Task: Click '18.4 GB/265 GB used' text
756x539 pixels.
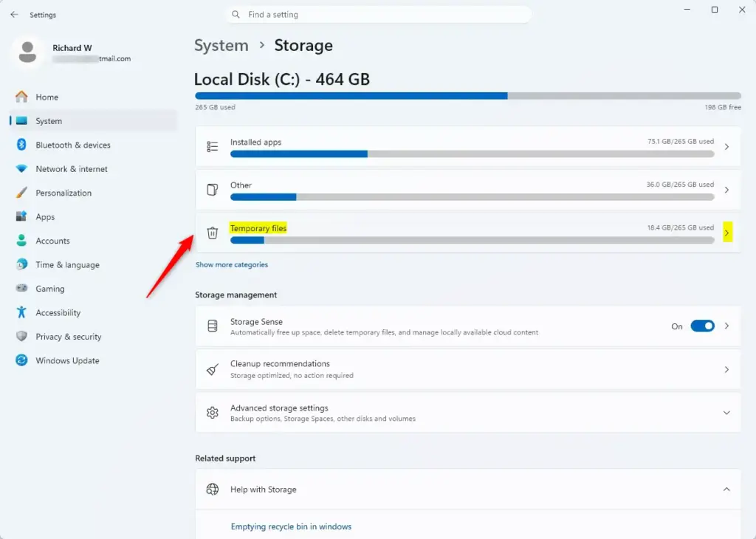Action: (x=680, y=227)
